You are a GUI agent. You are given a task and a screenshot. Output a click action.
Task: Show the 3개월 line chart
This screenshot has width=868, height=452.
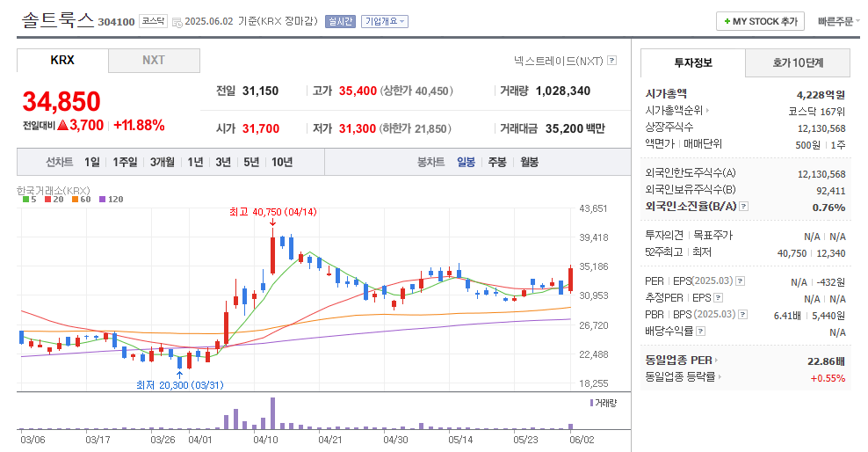(x=163, y=162)
